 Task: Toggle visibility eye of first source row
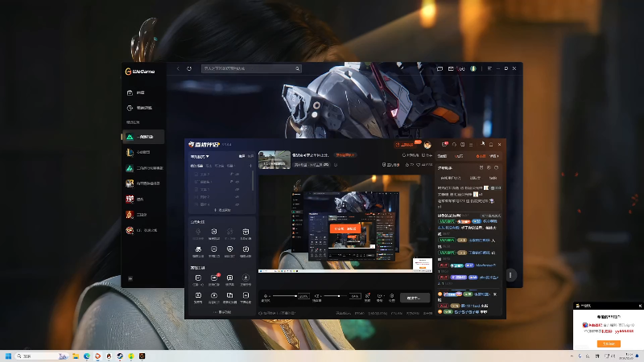coord(237,175)
